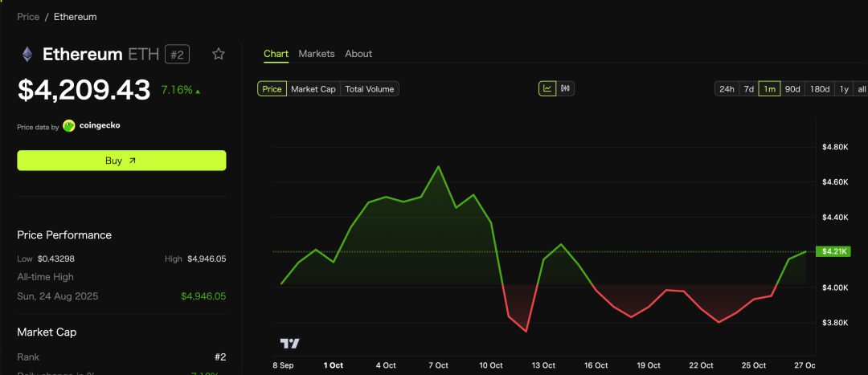This screenshot has width=868, height=375.
Task: Click the CoinGecko logo icon
Action: coord(69,125)
